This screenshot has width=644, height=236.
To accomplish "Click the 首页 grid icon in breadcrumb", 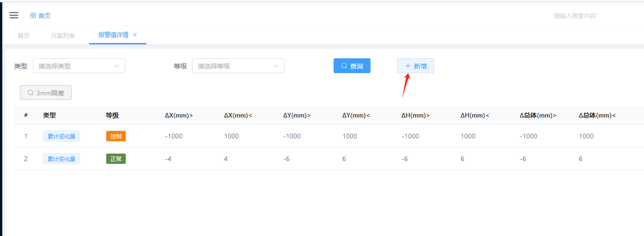I will coord(33,15).
